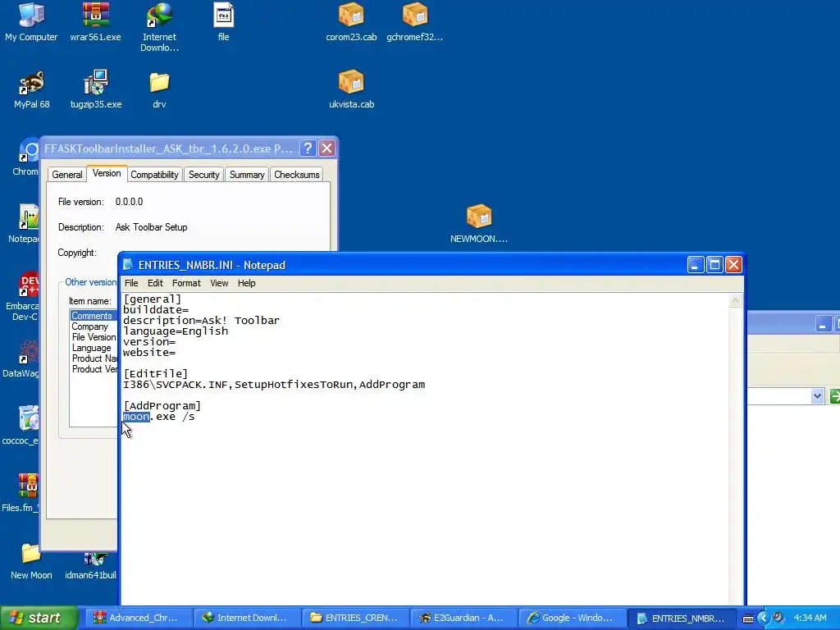This screenshot has width=840, height=630.
Task: Open Embarcadero Dev-C++ desktop shortcut
Action: 22,297
